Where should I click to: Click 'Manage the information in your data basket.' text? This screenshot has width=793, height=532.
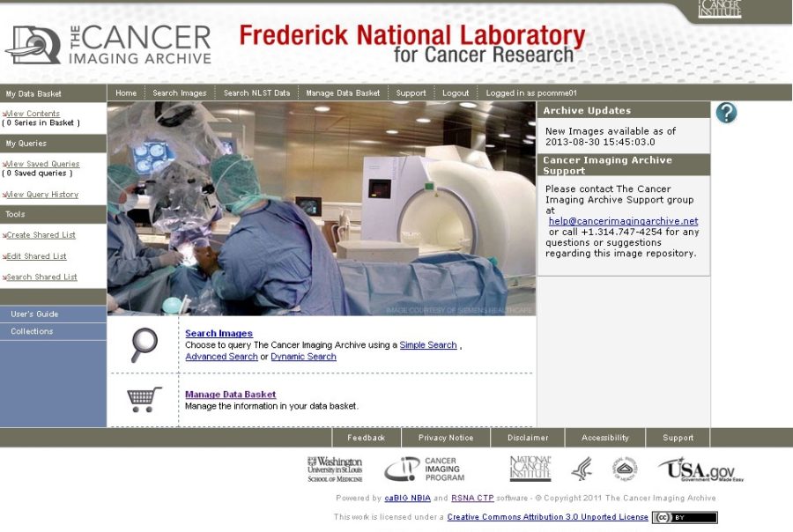pos(271,406)
